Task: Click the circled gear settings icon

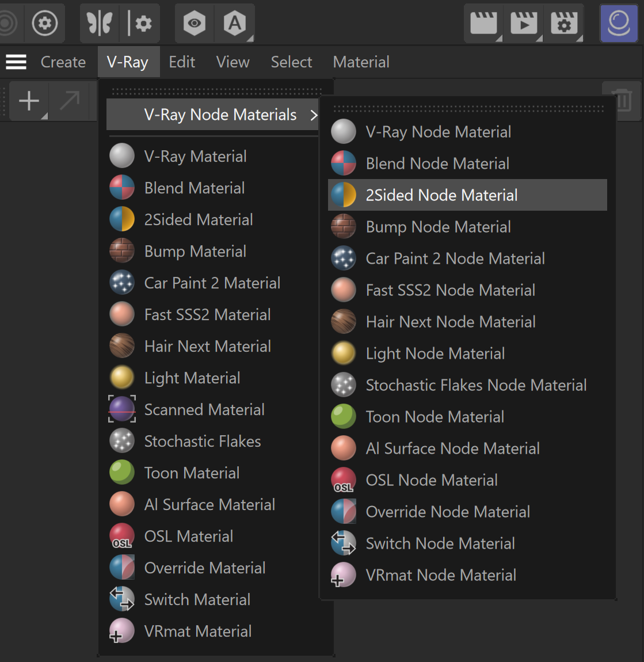Action: (x=45, y=23)
